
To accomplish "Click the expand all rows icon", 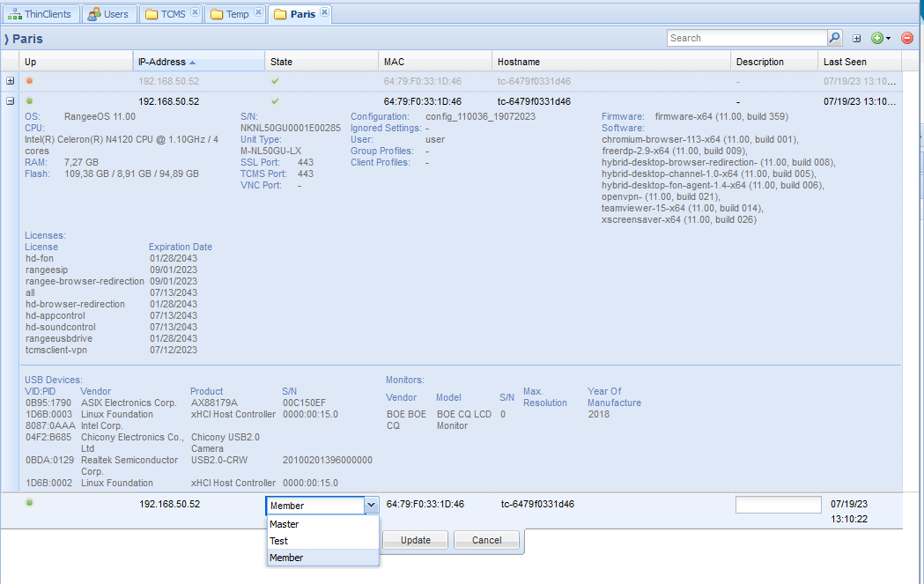I will [x=857, y=39].
